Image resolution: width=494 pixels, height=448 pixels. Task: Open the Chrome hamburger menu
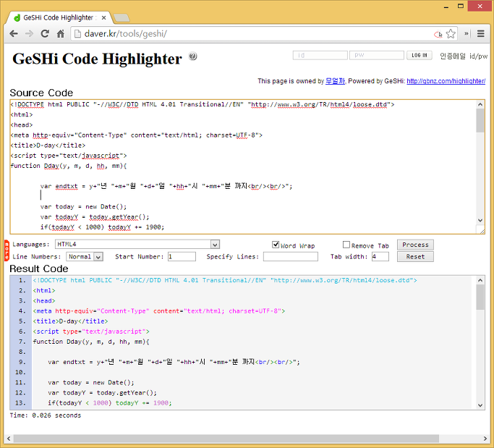click(480, 33)
